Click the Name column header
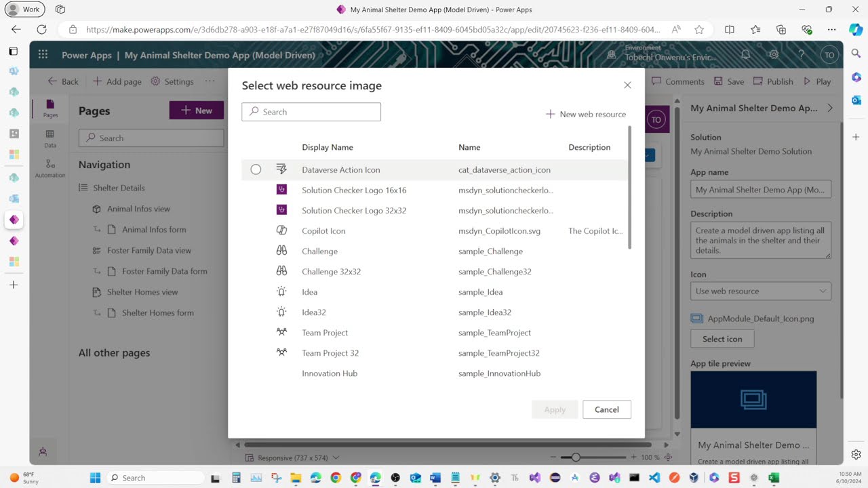This screenshot has width=868, height=488. (469, 147)
